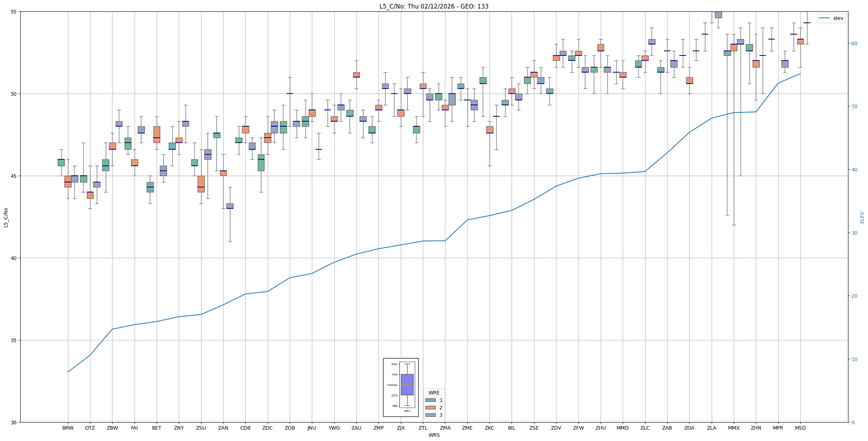Click the green WRE 1 legend swatch

click(430, 400)
